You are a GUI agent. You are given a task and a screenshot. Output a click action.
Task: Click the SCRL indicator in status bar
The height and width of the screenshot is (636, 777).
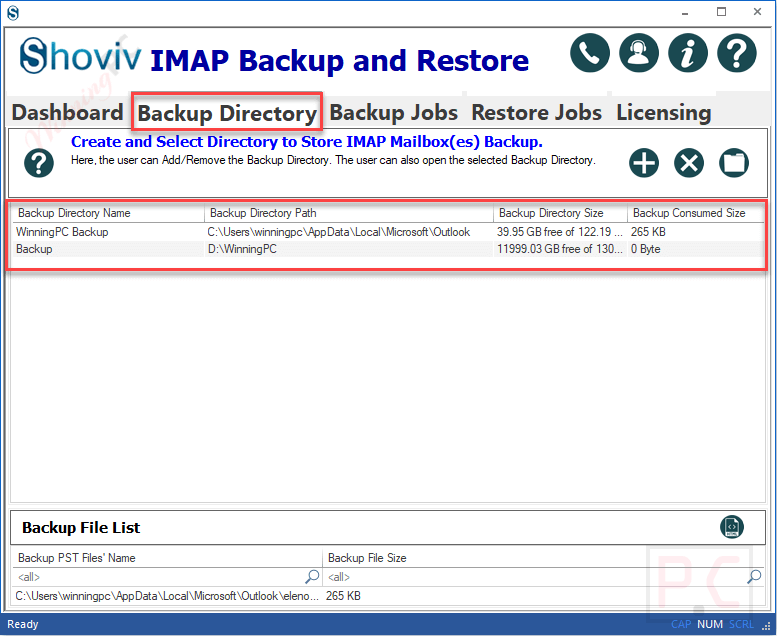pos(741,624)
